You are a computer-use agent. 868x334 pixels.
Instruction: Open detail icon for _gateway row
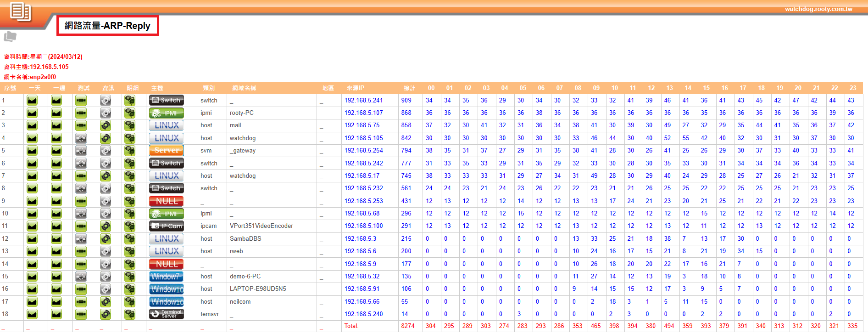(130, 151)
